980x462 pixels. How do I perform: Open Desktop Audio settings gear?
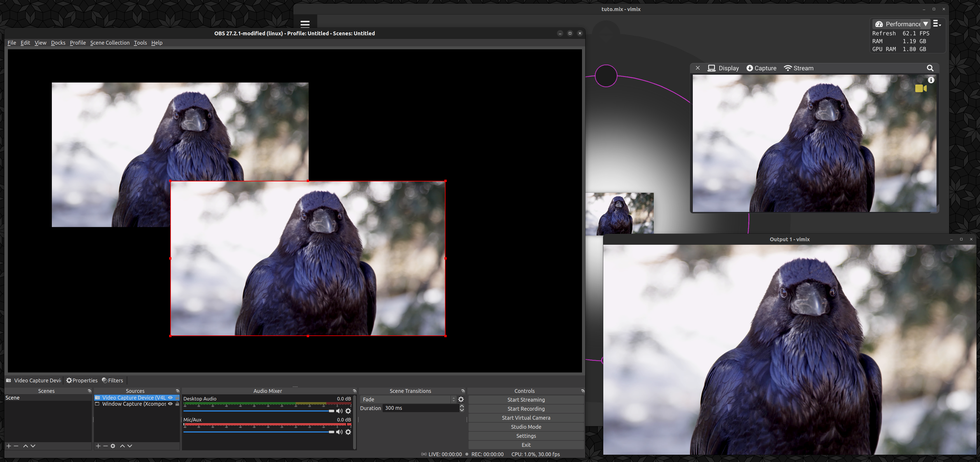tap(348, 411)
